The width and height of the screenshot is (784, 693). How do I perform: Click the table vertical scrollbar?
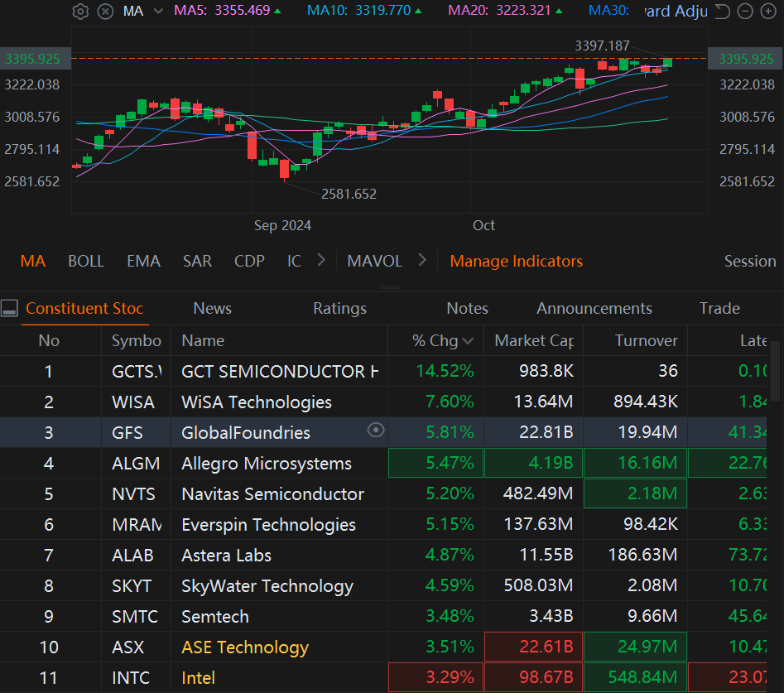[x=775, y=371]
